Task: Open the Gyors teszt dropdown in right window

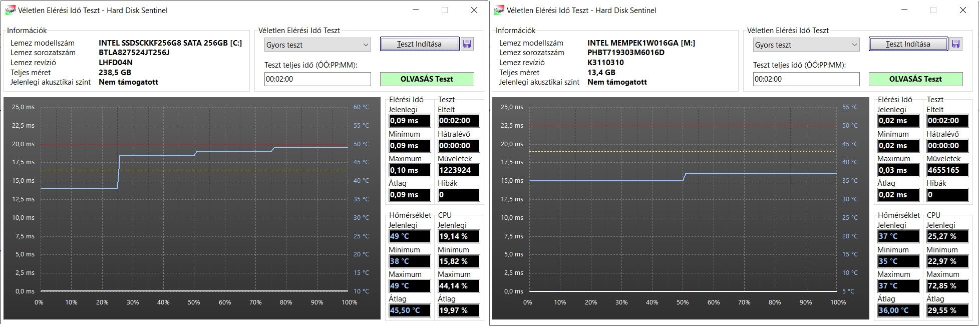Action: coord(806,45)
